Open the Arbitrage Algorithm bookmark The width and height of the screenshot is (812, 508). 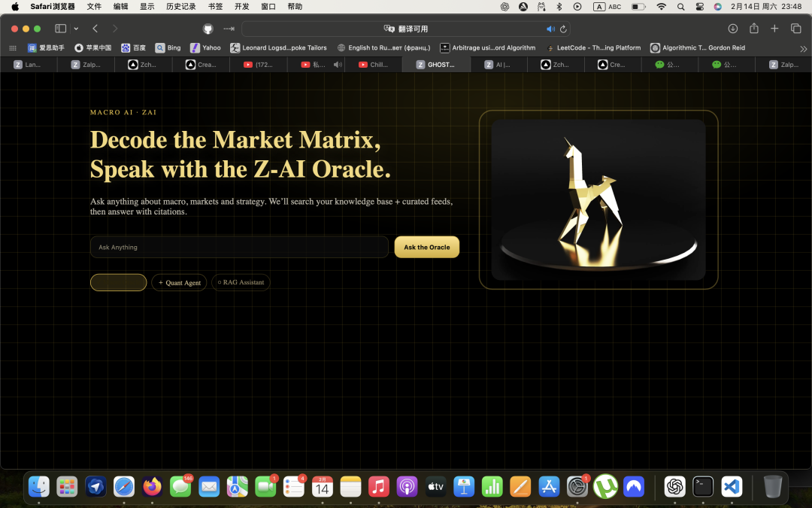(x=488, y=47)
